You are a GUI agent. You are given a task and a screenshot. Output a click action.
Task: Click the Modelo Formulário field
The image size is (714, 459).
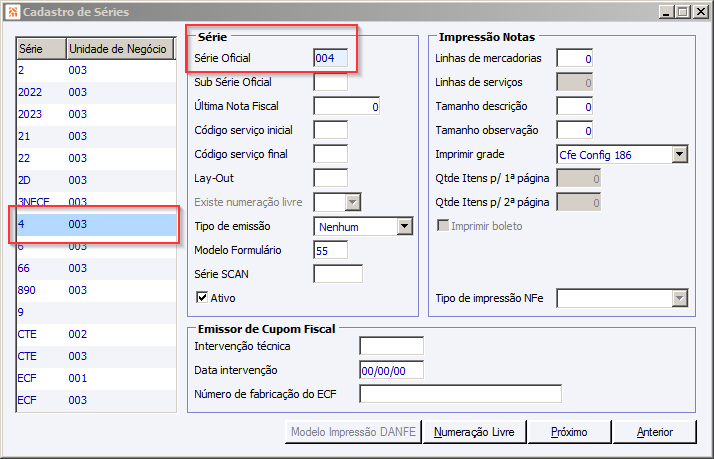[x=330, y=250]
